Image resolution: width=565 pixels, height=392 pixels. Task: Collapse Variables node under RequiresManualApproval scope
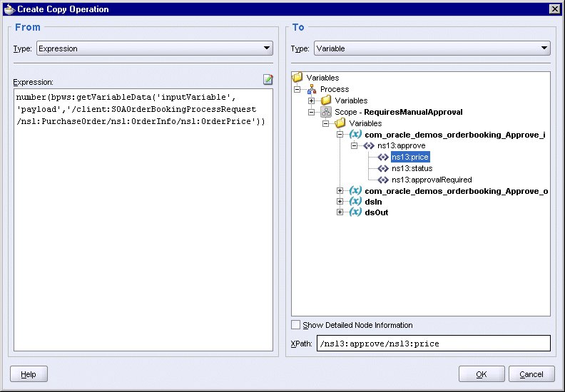325,123
